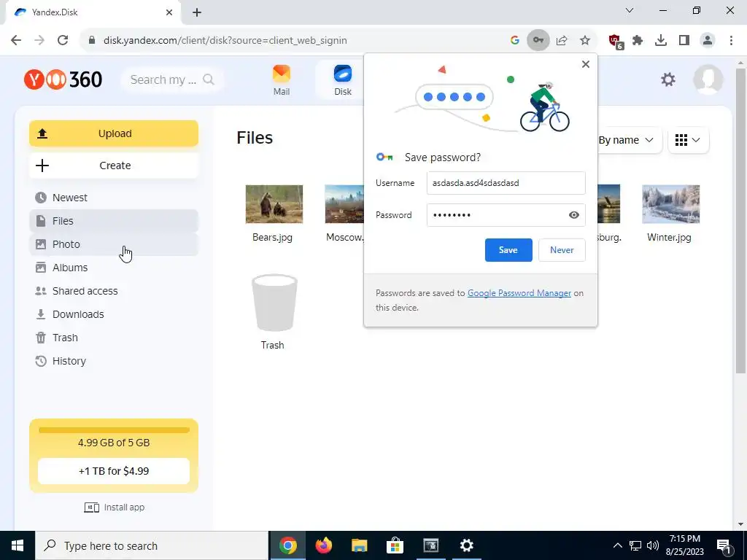The height and width of the screenshot is (560, 747).
Task: Open Chrome three-dot menu
Action: [731, 41]
